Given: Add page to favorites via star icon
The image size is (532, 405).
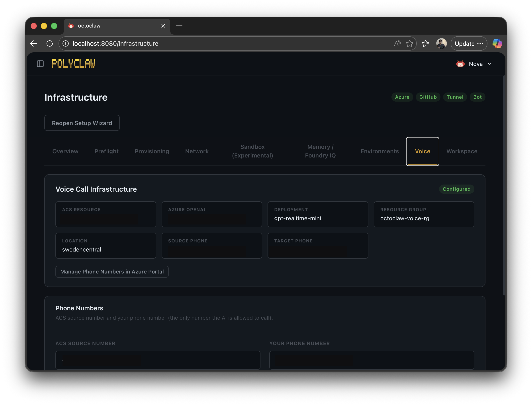Looking at the screenshot, I should pos(410,43).
